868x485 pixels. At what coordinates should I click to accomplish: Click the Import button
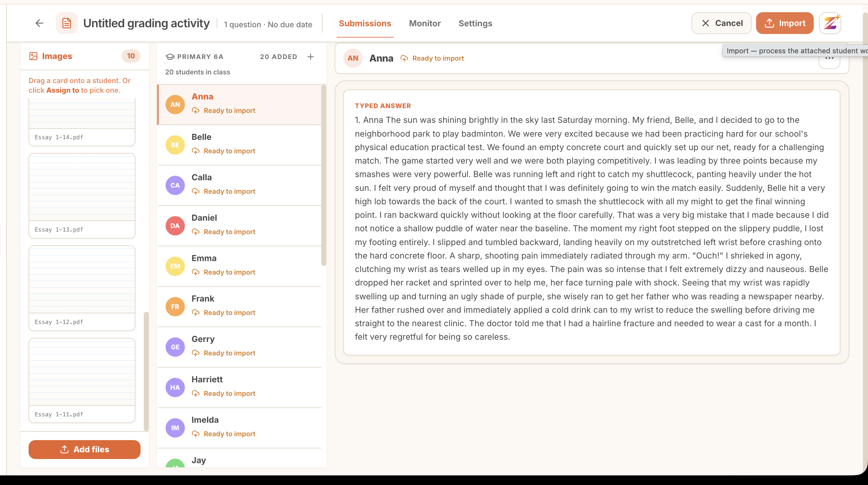(785, 23)
